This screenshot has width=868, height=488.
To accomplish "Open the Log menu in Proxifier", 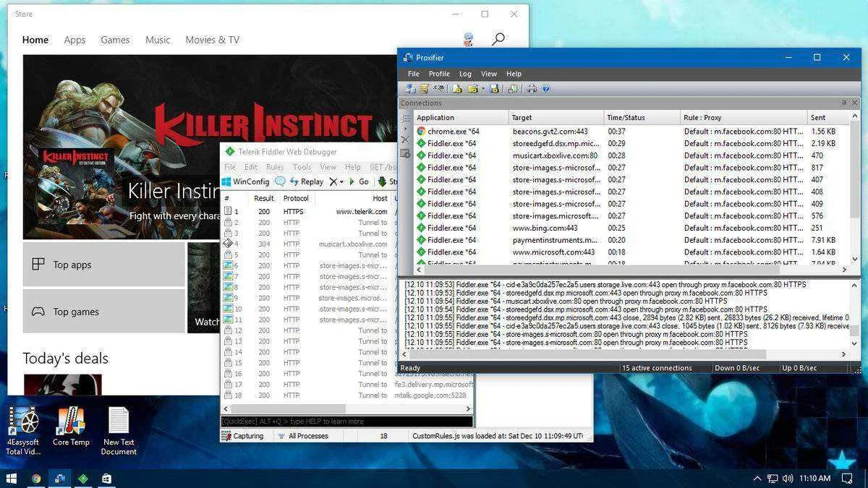I will 465,74.
